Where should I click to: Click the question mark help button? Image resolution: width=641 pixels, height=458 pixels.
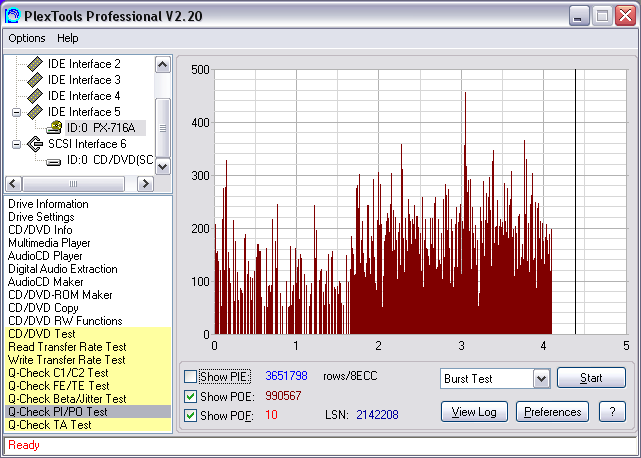coord(612,412)
